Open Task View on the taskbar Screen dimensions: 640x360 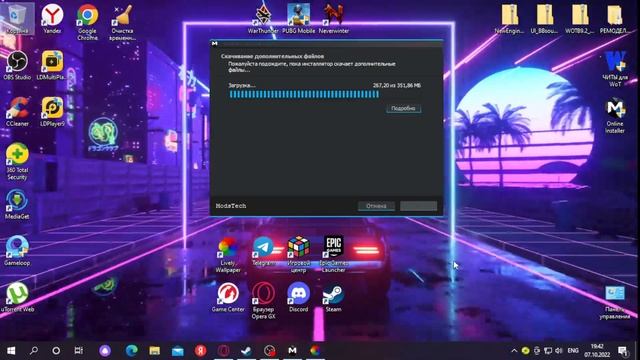pyautogui.click(x=78, y=351)
